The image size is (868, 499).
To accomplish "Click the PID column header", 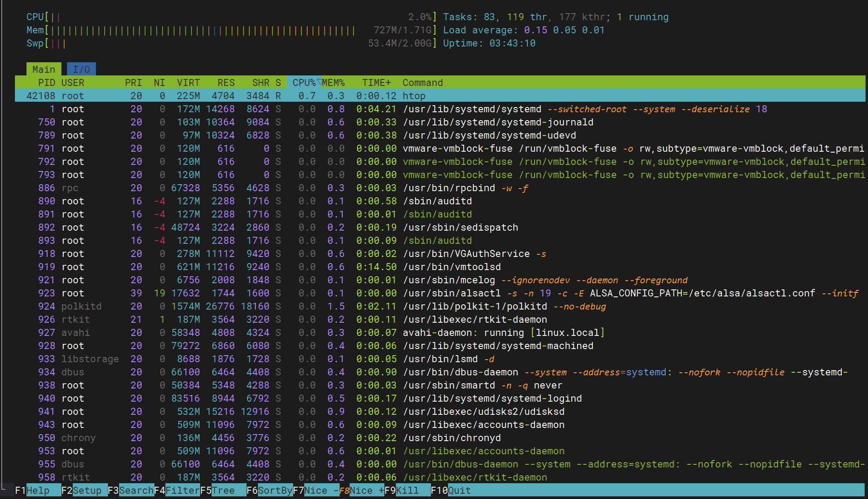I will click(x=46, y=82).
